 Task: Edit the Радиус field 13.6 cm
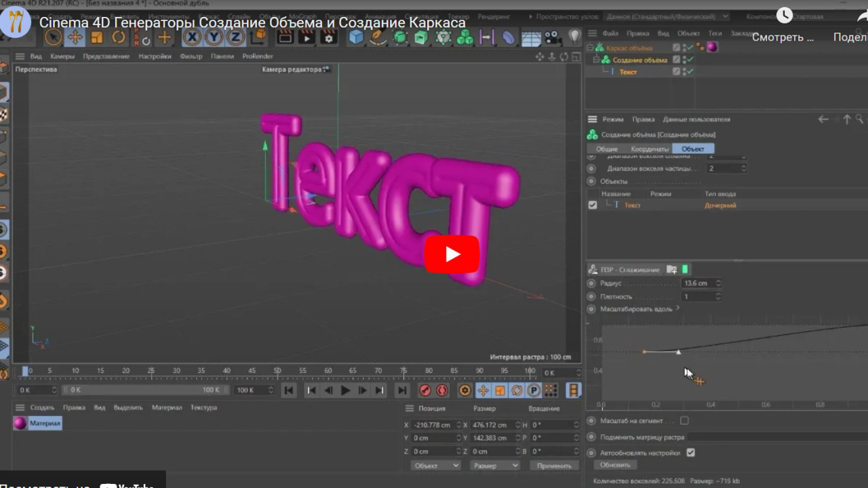pos(697,283)
